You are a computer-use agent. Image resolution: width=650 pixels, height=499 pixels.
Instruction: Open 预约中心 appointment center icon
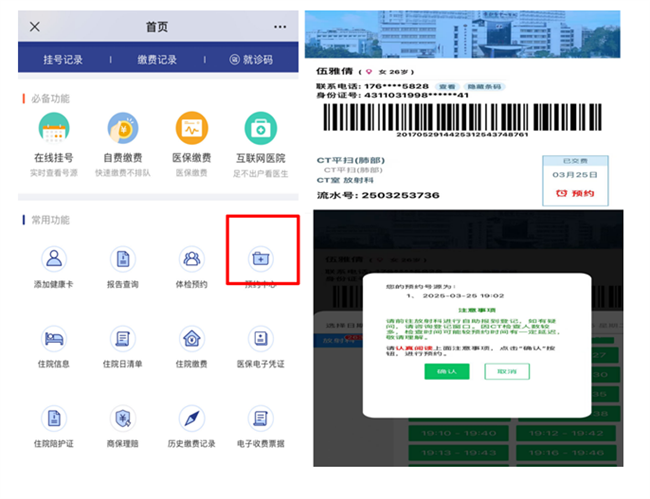[260, 259]
